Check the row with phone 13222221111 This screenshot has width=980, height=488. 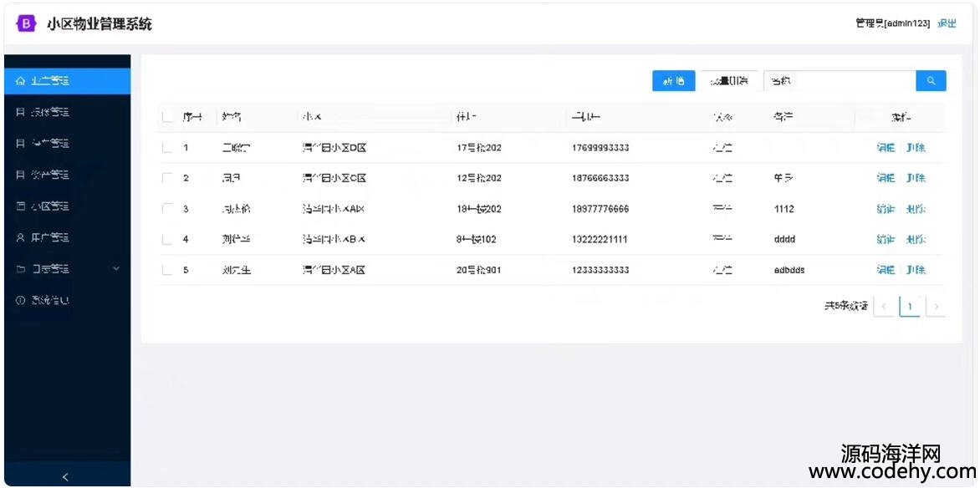click(x=167, y=239)
